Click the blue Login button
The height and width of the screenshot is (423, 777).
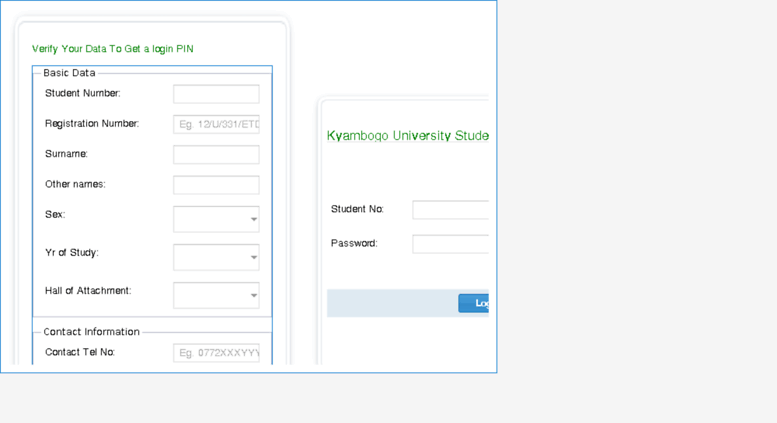[474, 303]
